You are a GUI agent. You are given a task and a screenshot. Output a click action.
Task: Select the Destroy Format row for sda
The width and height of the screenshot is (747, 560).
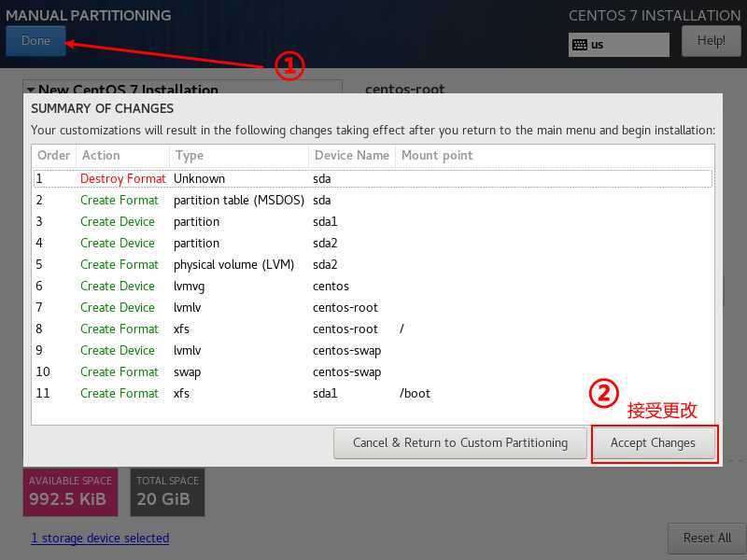pyautogui.click(x=373, y=178)
